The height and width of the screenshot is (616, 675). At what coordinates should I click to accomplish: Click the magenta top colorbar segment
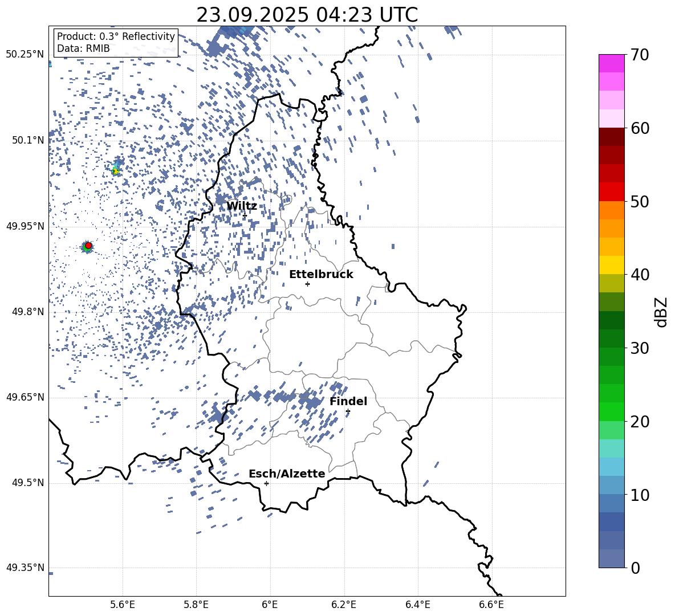(611, 63)
